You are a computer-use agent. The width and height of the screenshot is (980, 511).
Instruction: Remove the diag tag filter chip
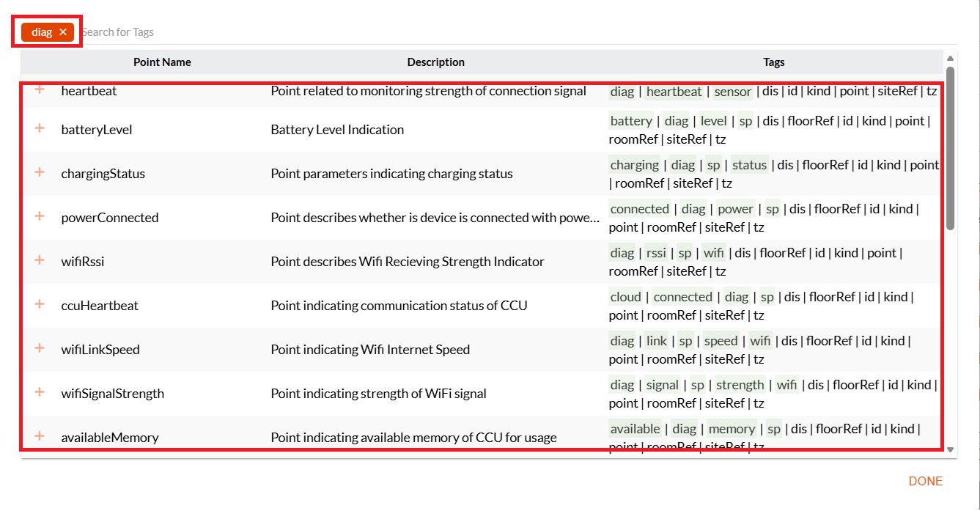coord(63,32)
